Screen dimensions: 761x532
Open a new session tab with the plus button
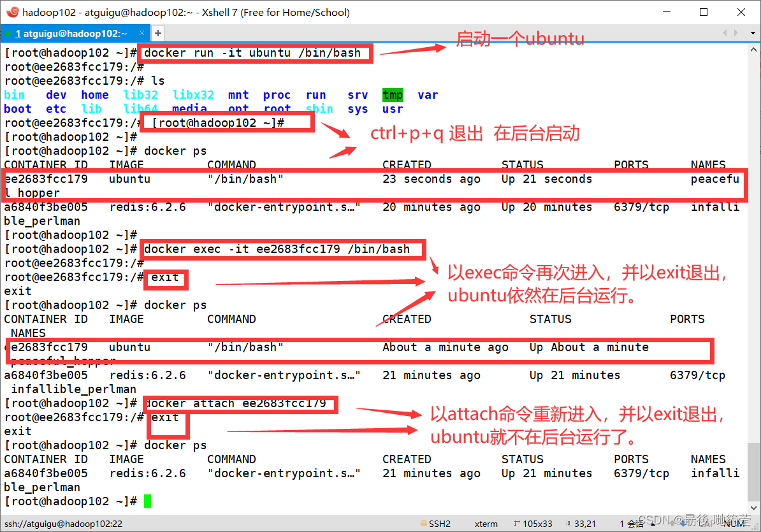157,33
